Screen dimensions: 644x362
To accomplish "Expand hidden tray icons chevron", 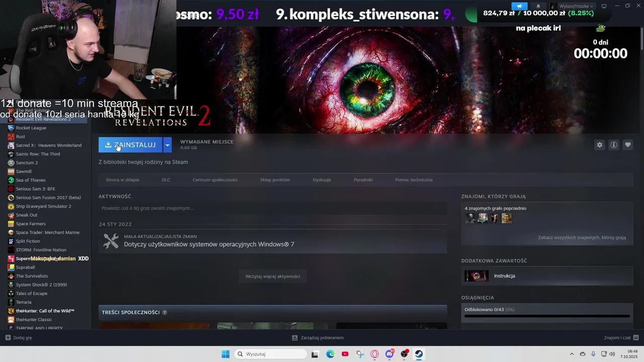I will pyautogui.click(x=572, y=354).
